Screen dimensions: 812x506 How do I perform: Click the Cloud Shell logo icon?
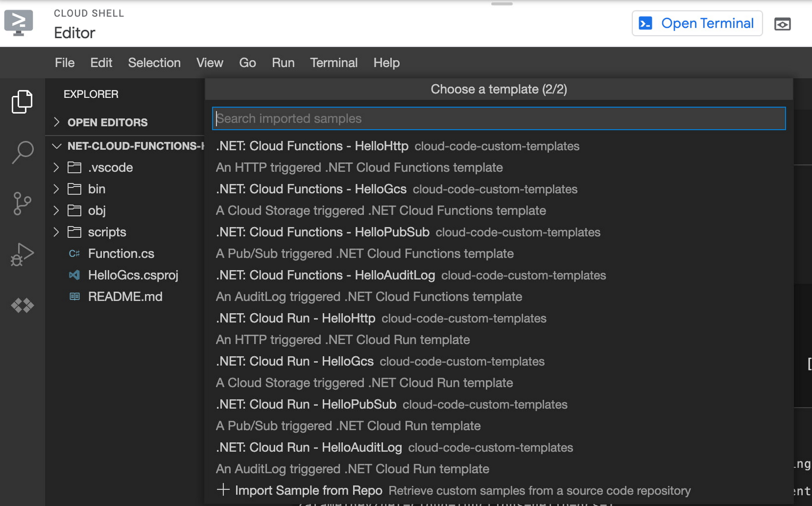click(x=19, y=22)
